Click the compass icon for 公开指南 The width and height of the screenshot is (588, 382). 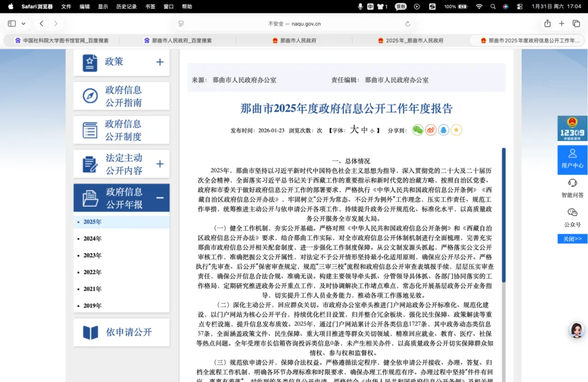point(90,96)
